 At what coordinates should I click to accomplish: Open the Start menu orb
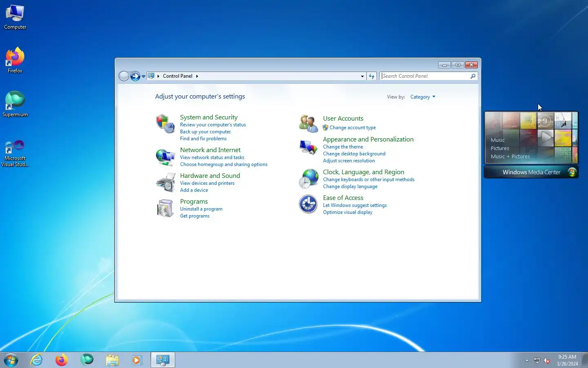point(11,360)
